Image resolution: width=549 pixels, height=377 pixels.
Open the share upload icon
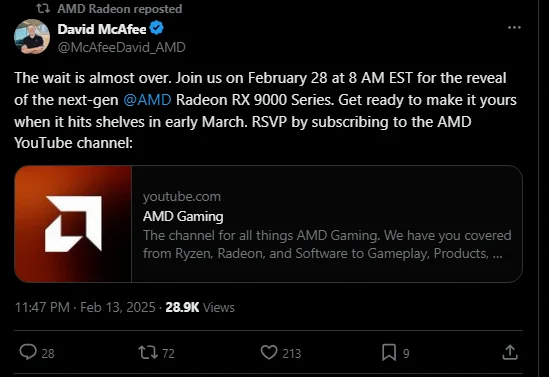click(510, 352)
